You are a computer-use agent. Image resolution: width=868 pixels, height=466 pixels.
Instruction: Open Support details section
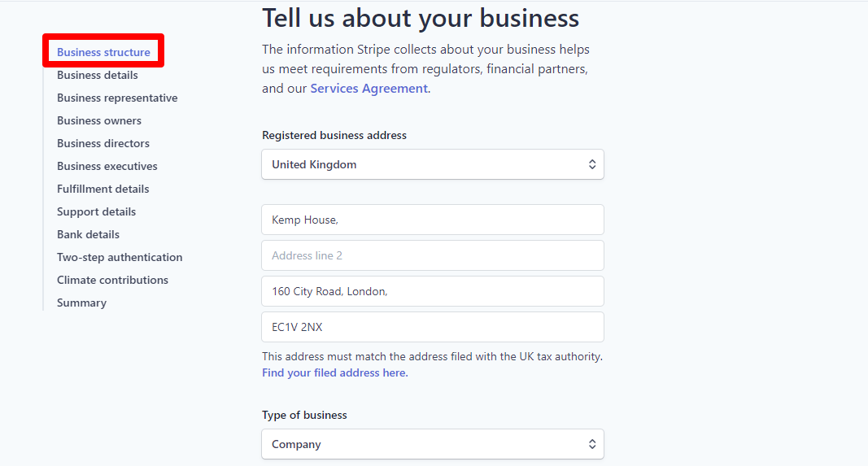tap(96, 211)
